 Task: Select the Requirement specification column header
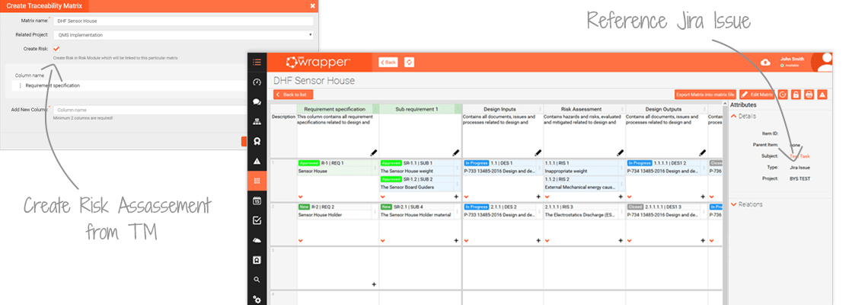tap(335, 109)
